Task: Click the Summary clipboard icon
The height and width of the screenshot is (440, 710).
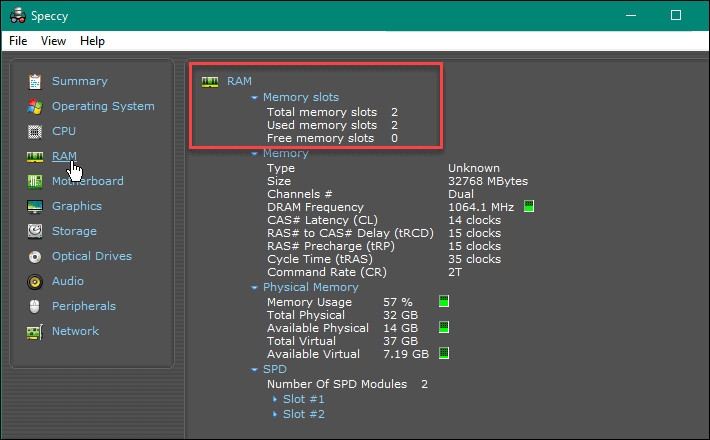Action: pyautogui.click(x=35, y=81)
